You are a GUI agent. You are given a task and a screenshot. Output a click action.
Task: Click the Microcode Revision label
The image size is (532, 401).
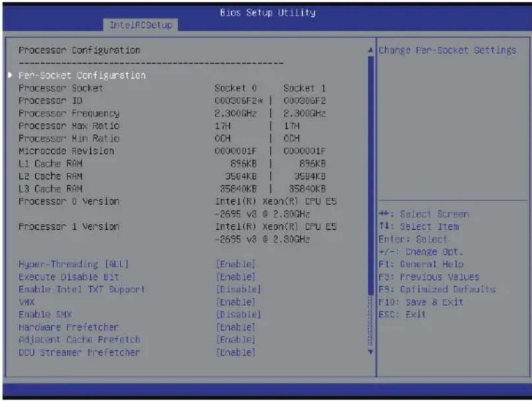pos(66,151)
